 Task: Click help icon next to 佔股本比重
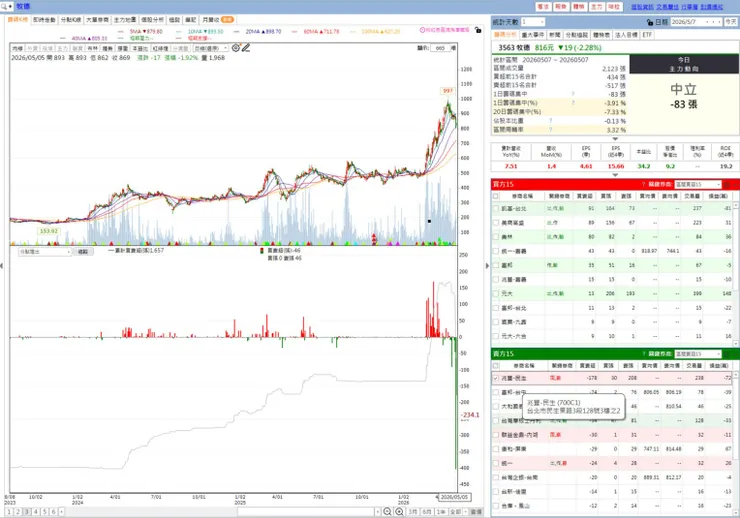550,121
